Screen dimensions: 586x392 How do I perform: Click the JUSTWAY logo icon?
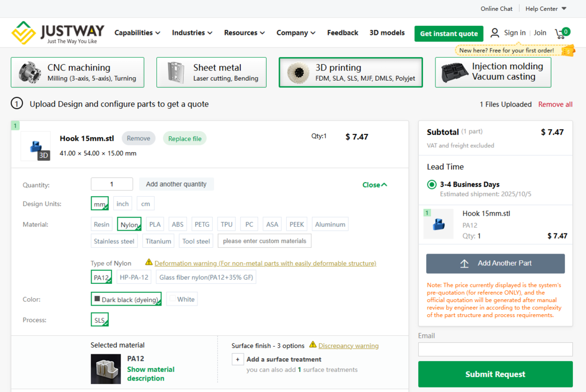[x=24, y=33]
